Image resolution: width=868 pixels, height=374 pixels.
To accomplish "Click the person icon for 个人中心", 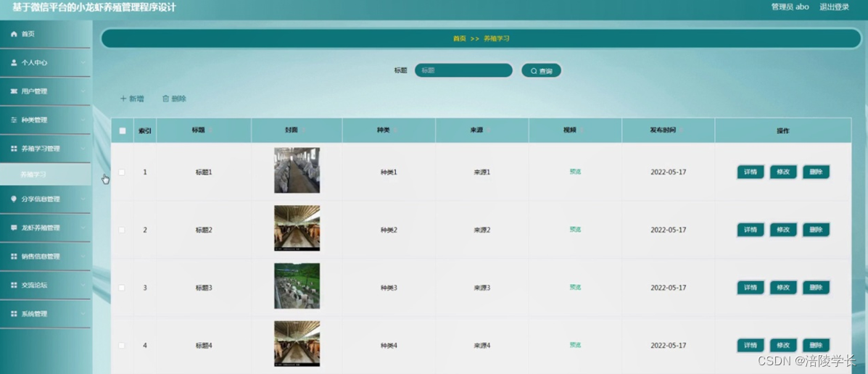I will click(15, 62).
